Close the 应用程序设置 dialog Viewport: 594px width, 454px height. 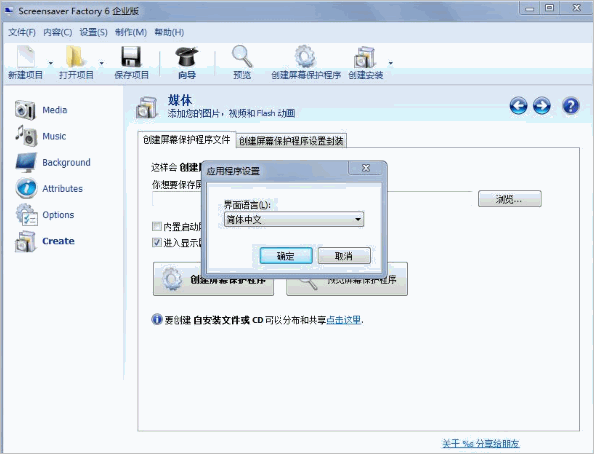pyautogui.click(x=366, y=168)
